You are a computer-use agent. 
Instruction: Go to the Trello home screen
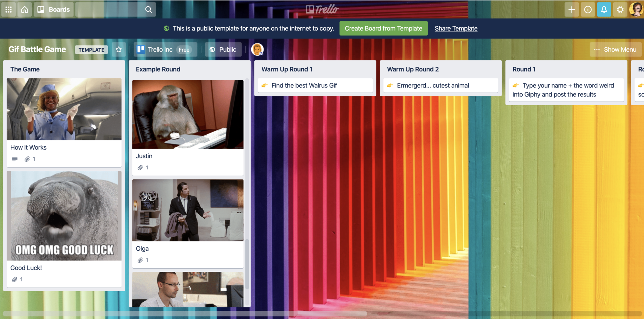(x=25, y=9)
